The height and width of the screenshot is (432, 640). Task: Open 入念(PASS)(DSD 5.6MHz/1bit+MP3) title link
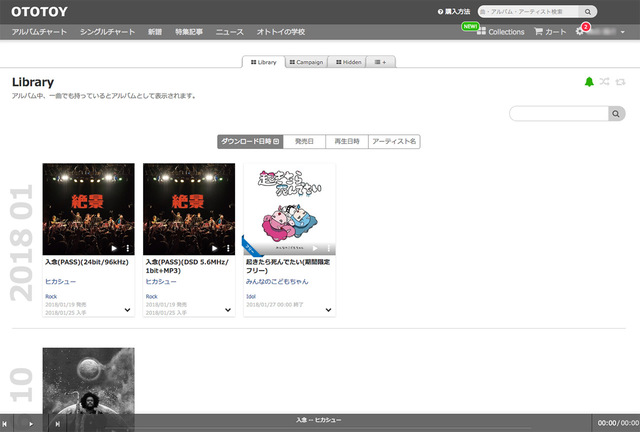(x=187, y=266)
